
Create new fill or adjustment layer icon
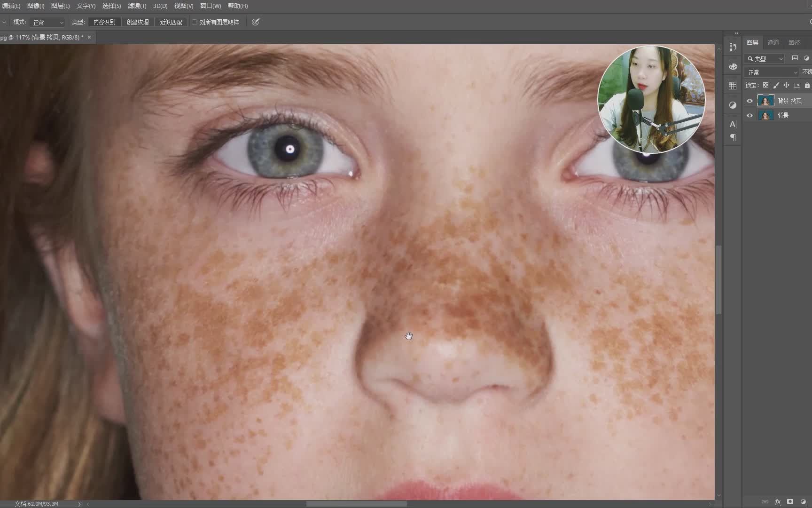(x=803, y=502)
